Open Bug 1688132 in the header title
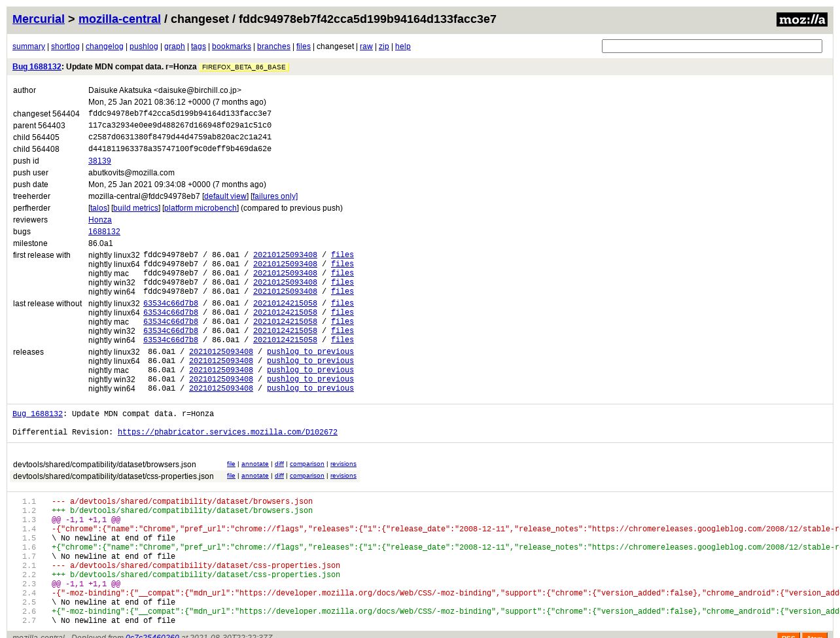The width and height of the screenshot is (840, 638). 37,67
